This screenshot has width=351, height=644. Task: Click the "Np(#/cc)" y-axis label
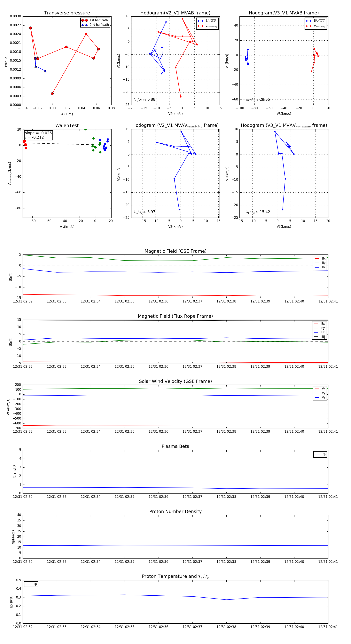point(13,537)
